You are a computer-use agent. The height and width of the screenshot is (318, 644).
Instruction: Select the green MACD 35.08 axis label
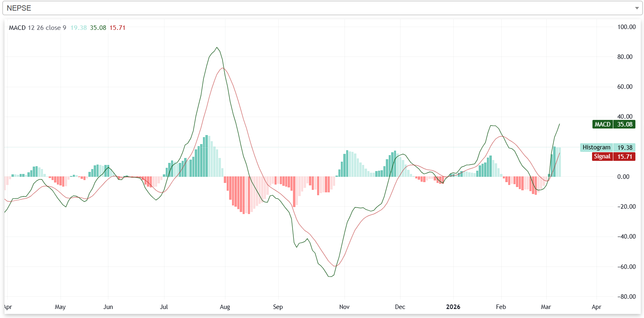[613, 124]
